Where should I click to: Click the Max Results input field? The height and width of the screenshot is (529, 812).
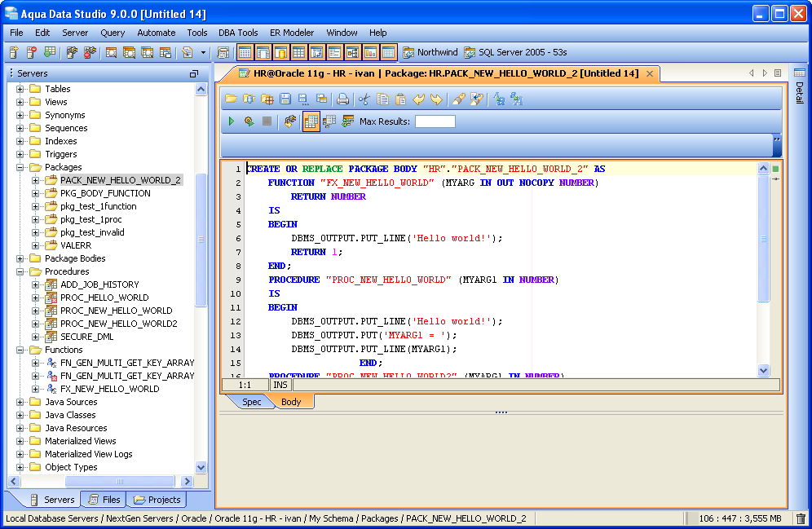click(435, 121)
